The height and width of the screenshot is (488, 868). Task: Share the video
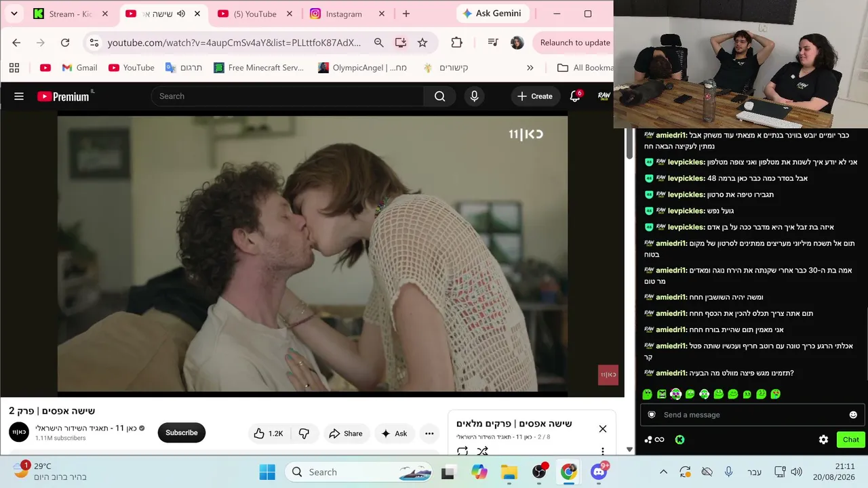pyautogui.click(x=346, y=434)
